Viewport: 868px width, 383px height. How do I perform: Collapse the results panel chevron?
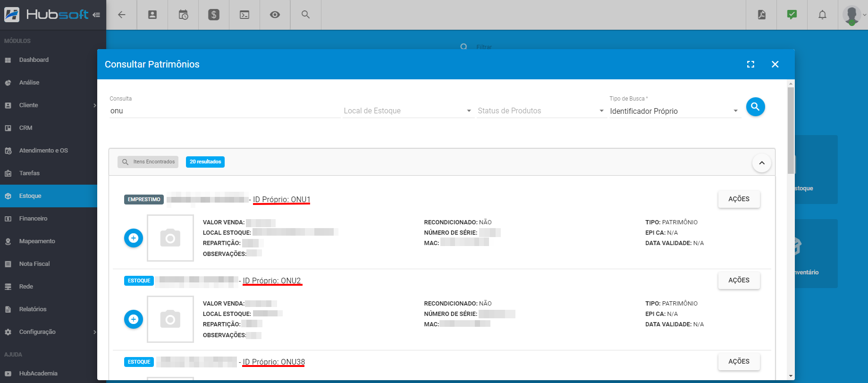tap(761, 163)
